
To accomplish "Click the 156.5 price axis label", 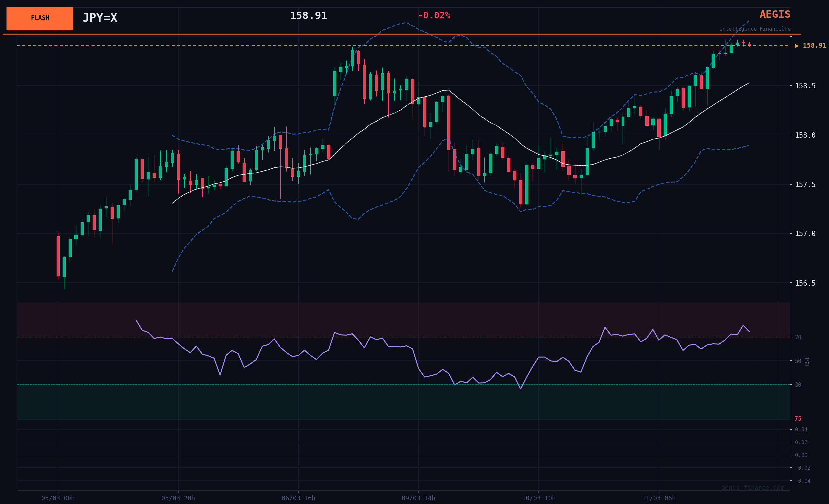I will coord(805,283).
